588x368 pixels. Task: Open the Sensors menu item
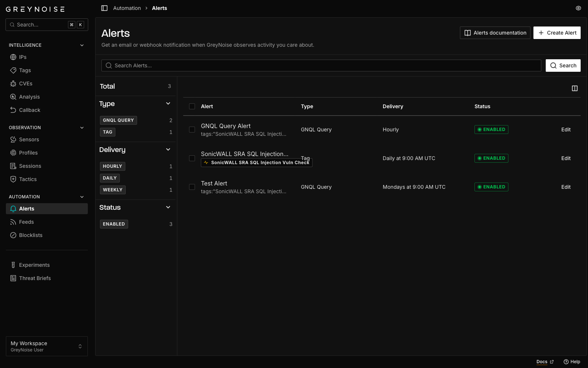tap(47, 139)
